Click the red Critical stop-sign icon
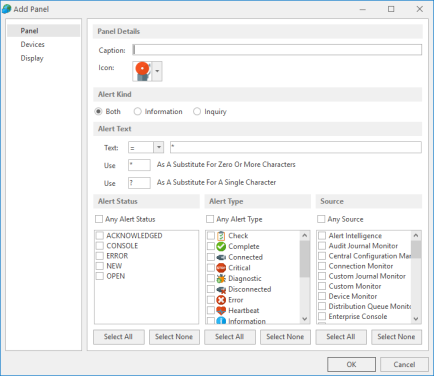This screenshot has width=434, height=376. click(221, 268)
